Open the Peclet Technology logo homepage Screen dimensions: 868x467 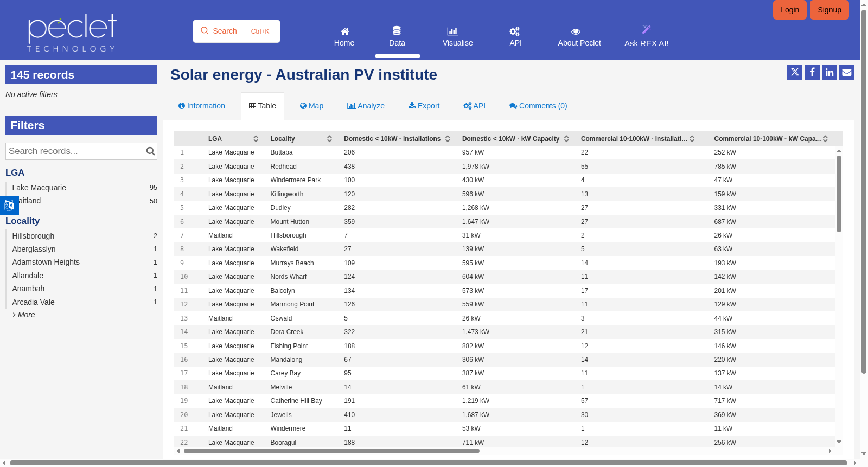pos(72,33)
